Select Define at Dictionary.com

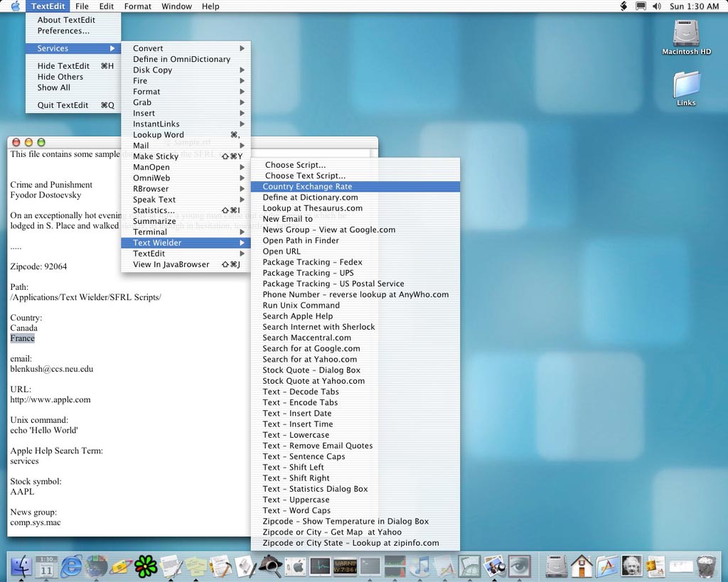[x=355, y=198]
